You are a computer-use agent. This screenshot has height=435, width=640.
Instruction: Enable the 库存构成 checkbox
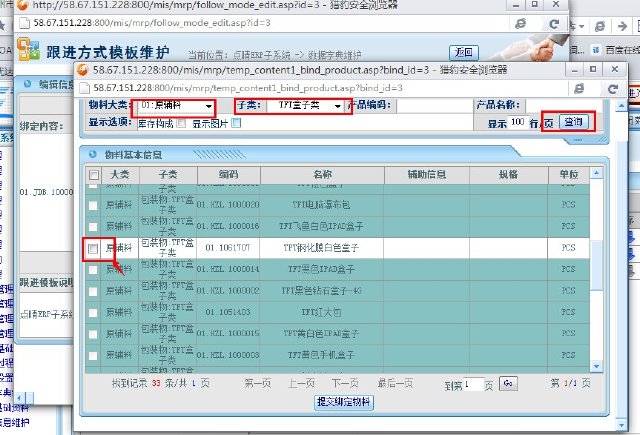pyautogui.click(x=181, y=123)
